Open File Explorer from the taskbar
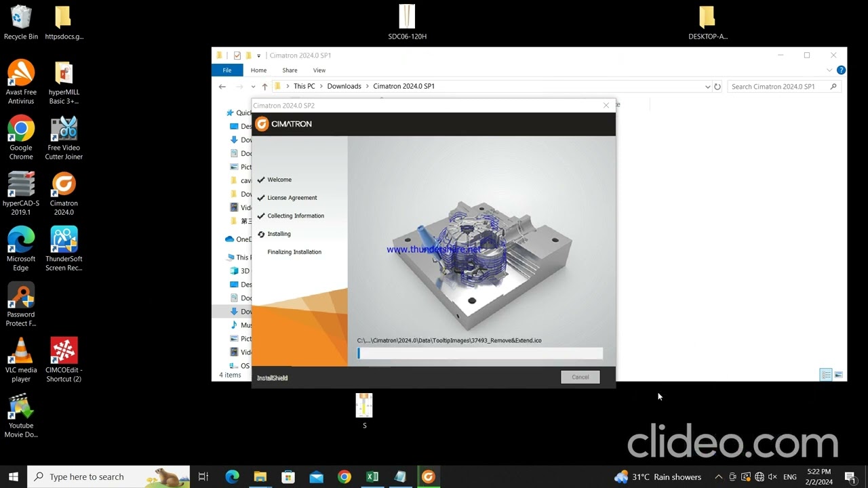Image resolution: width=868 pixels, height=488 pixels. tap(260, 476)
